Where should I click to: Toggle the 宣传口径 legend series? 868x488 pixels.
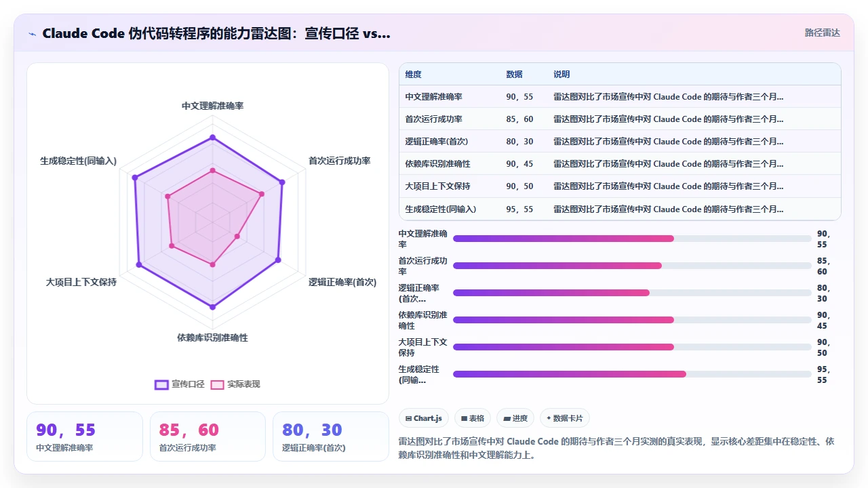click(180, 384)
